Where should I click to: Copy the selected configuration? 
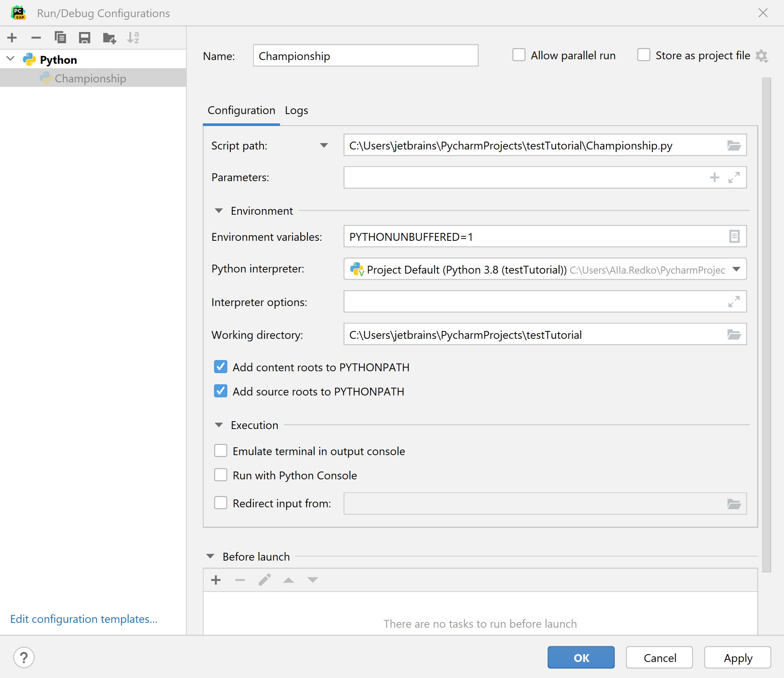(x=60, y=37)
